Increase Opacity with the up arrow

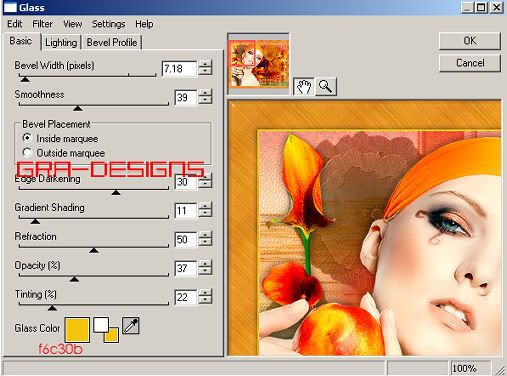(205, 264)
